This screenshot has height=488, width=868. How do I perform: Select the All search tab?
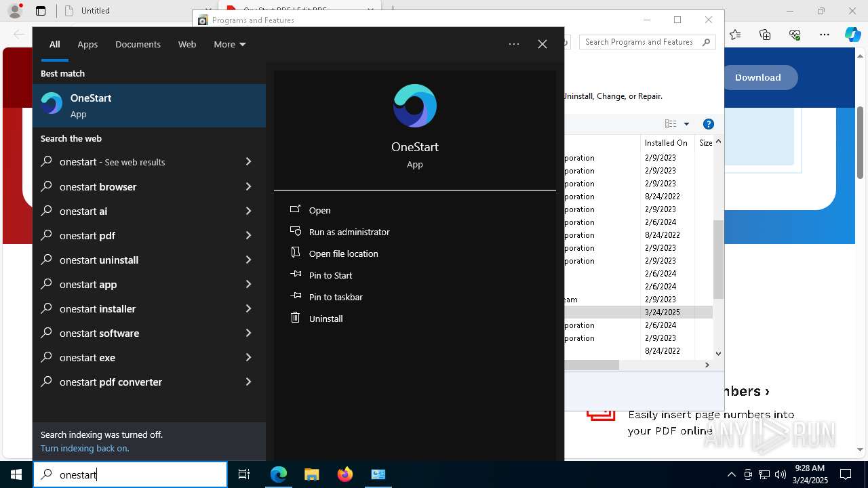[x=55, y=44]
